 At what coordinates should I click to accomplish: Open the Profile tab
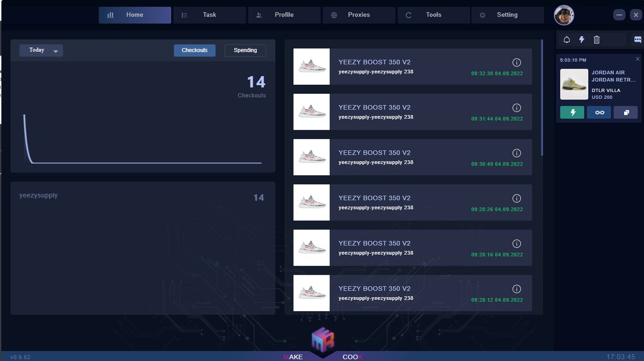tap(284, 15)
